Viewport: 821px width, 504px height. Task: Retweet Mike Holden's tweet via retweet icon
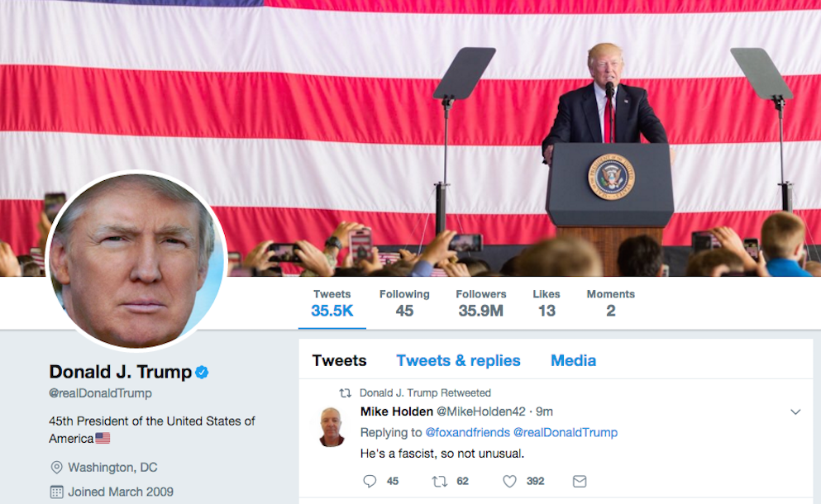[x=439, y=481]
